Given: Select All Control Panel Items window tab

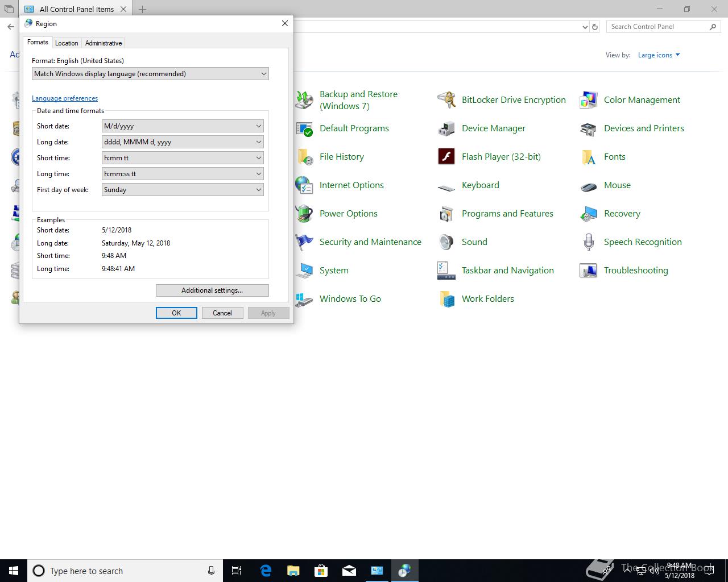Looking at the screenshot, I should pyautogui.click(x=76, y=9).
